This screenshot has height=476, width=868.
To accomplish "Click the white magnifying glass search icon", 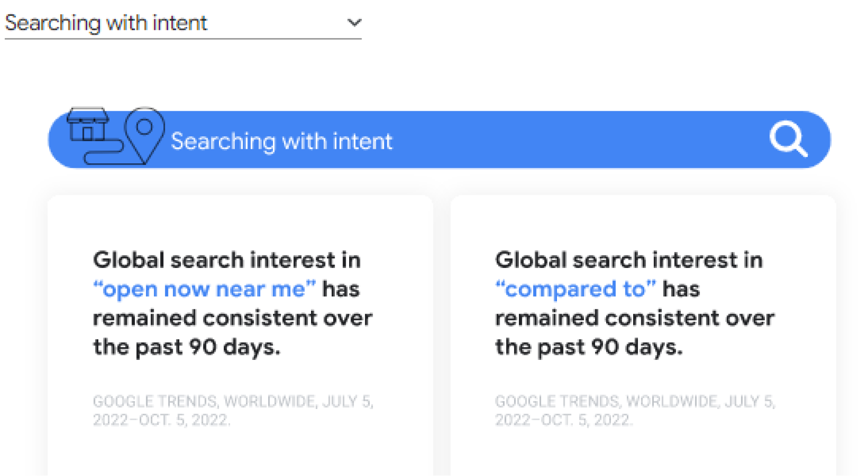I will 787,139.
